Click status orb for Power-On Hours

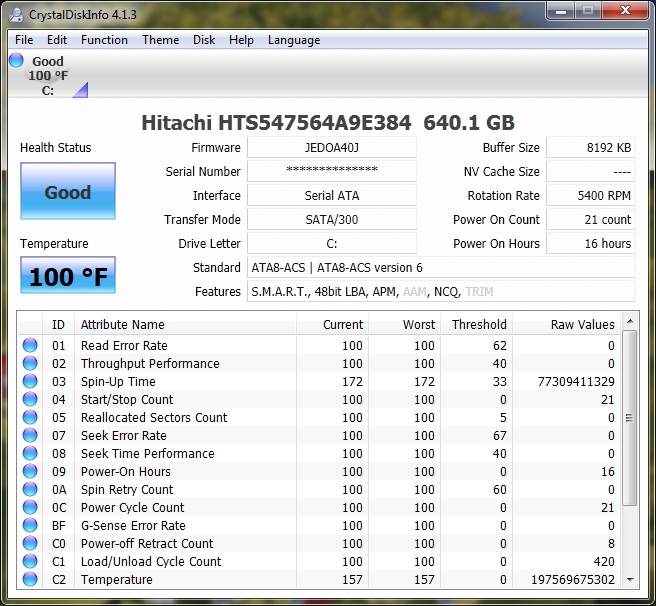click(30, 471)
